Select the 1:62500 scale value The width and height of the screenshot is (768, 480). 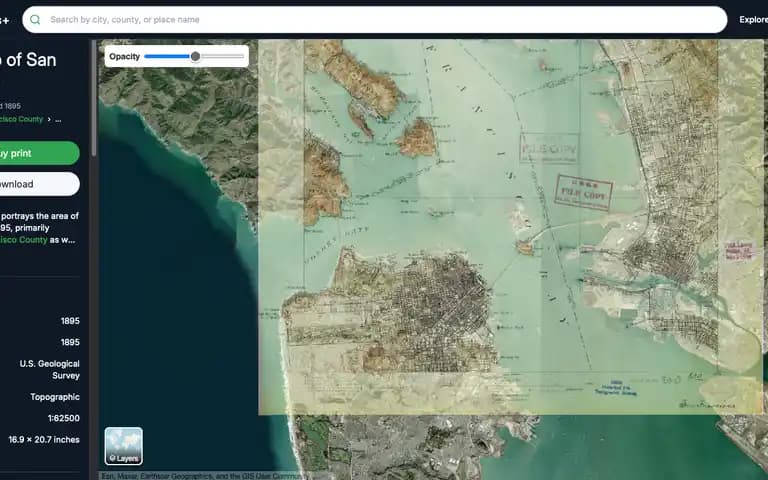point(64,418)
